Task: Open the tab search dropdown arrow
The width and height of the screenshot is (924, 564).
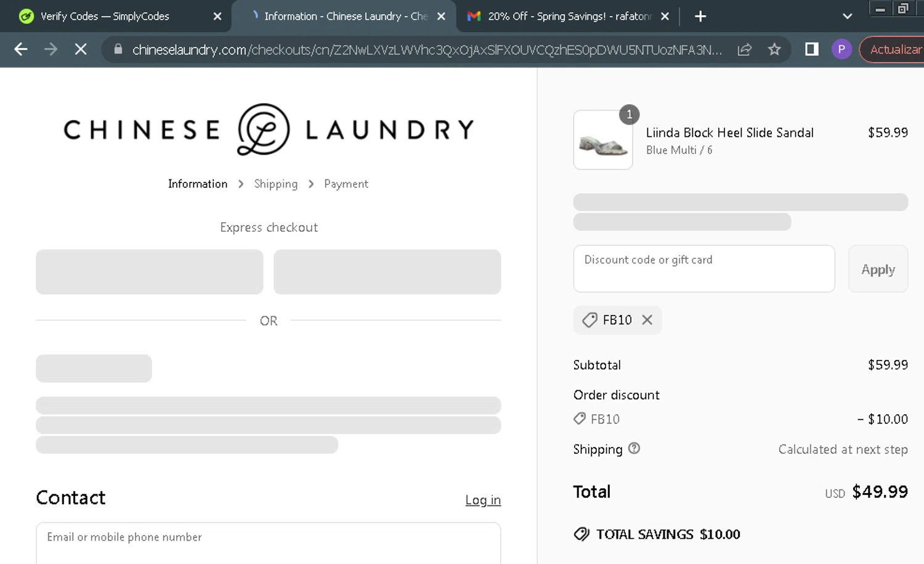Action: pyautogui.click(x=848, y=17)
